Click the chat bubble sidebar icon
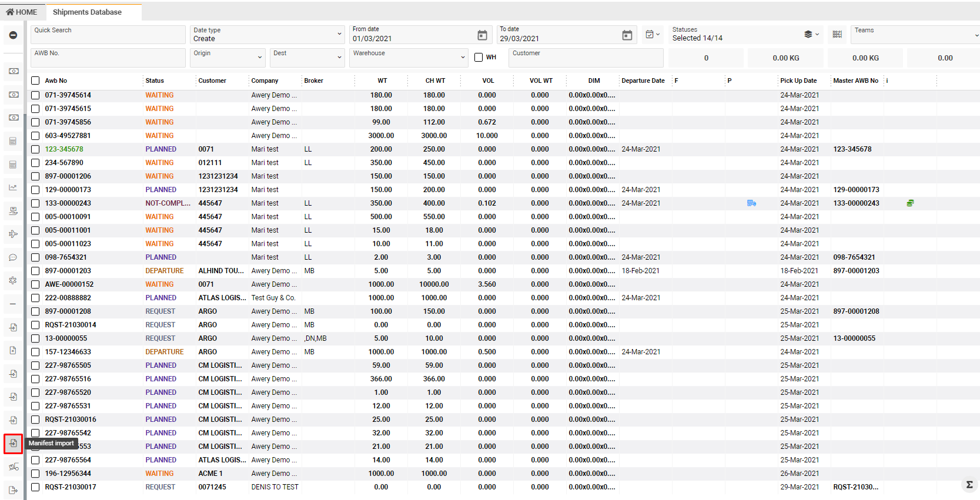Viewport: 980px width, 500px height. pos(13,257)
